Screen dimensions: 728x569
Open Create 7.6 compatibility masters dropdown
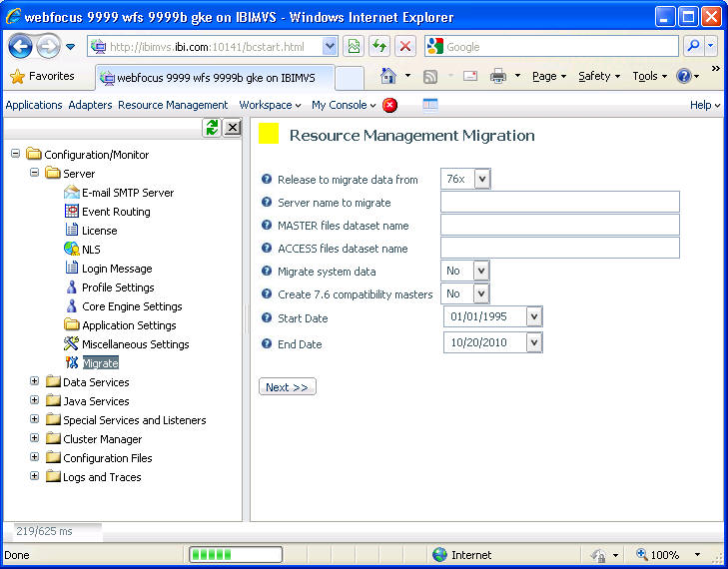481,293
